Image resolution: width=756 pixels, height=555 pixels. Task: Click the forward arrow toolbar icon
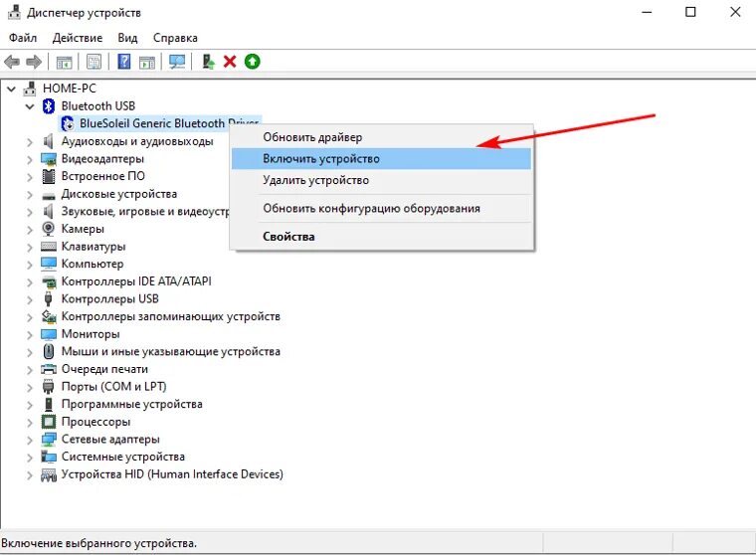[33, 62]
